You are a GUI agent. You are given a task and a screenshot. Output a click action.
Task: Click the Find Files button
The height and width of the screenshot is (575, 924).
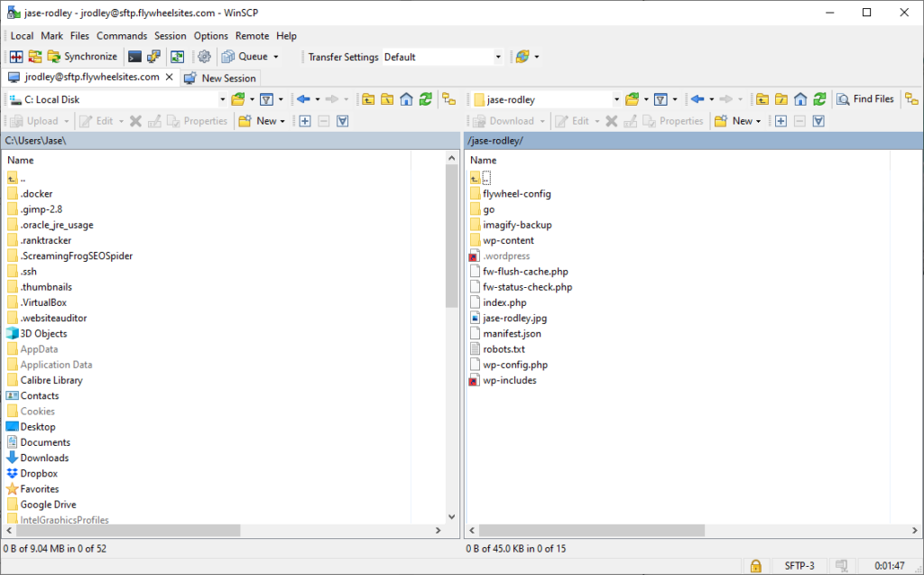tap(865, 99)
